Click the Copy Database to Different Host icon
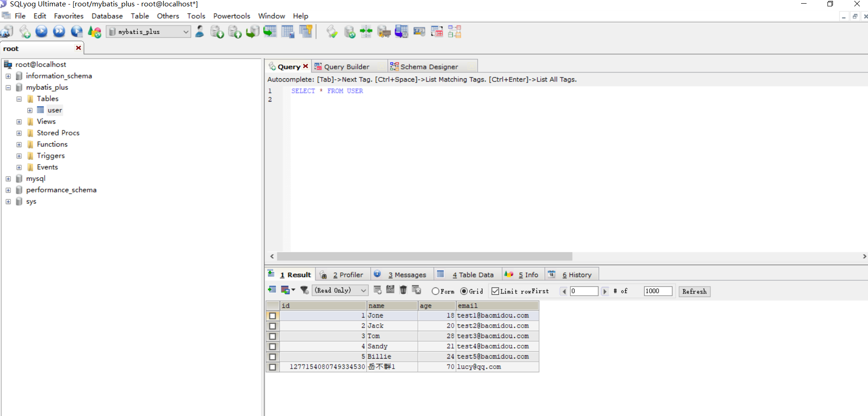868x416 pixels. 252,31
